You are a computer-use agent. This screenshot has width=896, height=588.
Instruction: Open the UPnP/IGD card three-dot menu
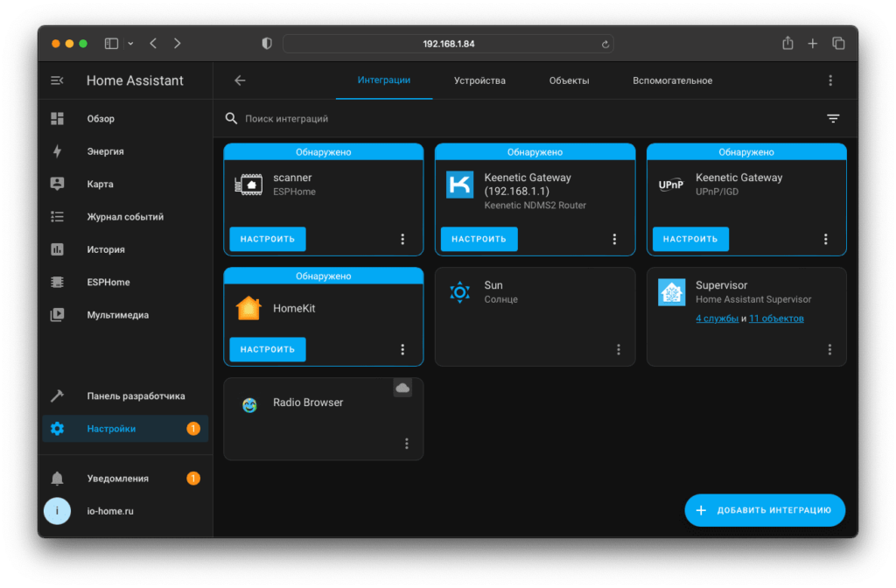click(x=826, y=239)
